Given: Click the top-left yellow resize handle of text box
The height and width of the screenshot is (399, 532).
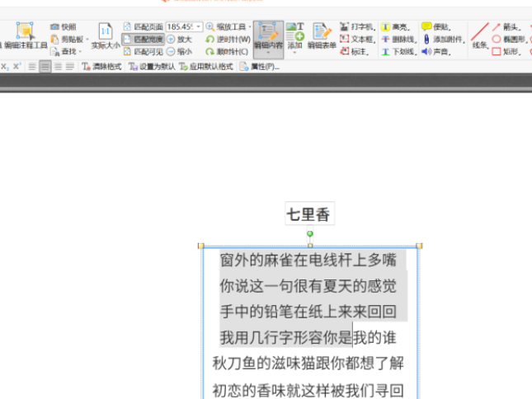Looking at the screenshot, I should click(201, 246).
